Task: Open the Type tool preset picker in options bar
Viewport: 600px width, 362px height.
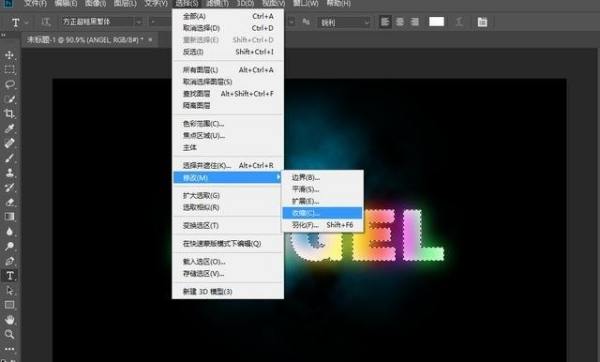Action: (19, 22)
